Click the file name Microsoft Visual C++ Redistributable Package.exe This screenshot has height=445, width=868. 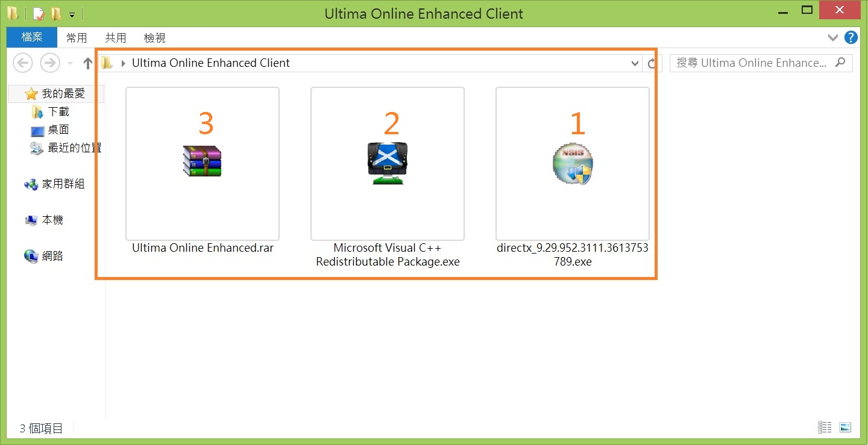pos(388,255)
